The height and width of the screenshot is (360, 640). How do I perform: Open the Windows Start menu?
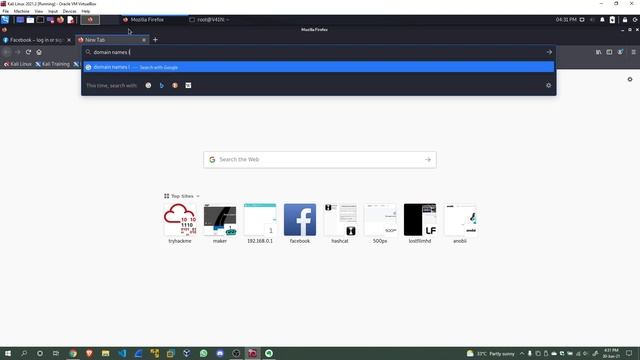coord(7,353)
